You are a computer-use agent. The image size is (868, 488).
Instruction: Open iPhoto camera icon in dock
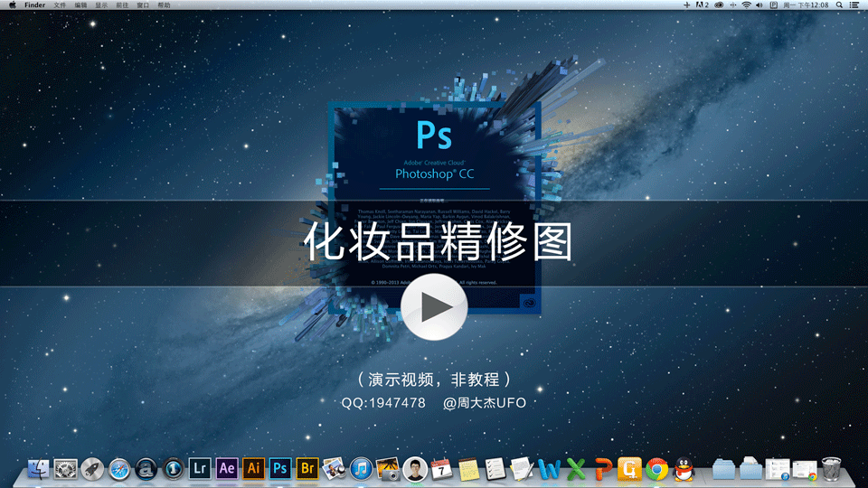click(x=388, y=469)
